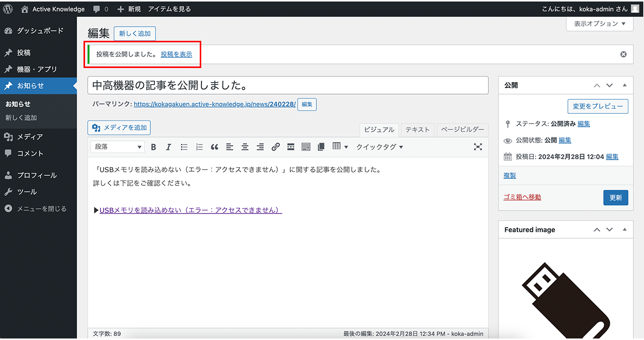Image resolution: width=644 pixels, height=340 pixels.
Task: Edit the ステータス 公開済み setting
Action: coord(584,124)
